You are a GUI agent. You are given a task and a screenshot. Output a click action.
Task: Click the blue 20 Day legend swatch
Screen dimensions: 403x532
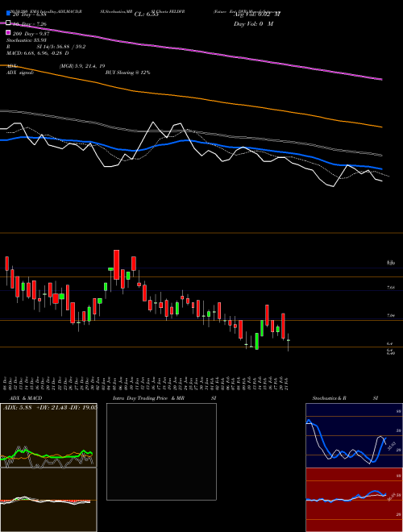click(x=8, y=13)
